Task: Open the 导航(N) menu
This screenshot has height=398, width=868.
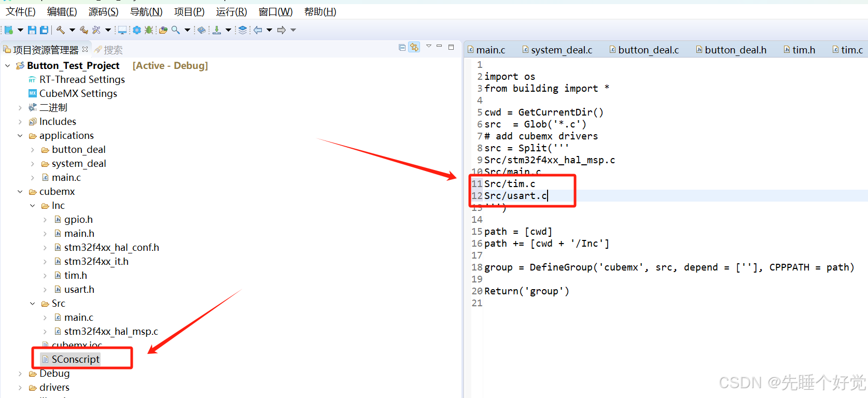Action: (146, 11)
